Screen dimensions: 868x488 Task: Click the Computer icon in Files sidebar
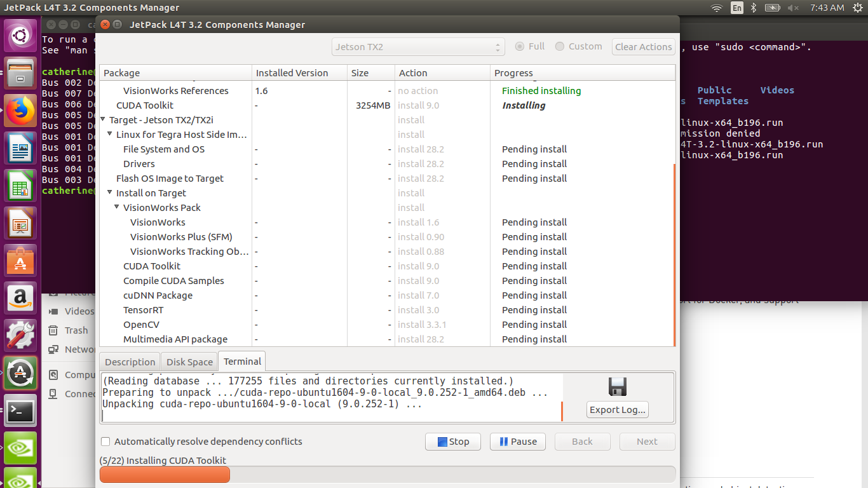[53, 375]
